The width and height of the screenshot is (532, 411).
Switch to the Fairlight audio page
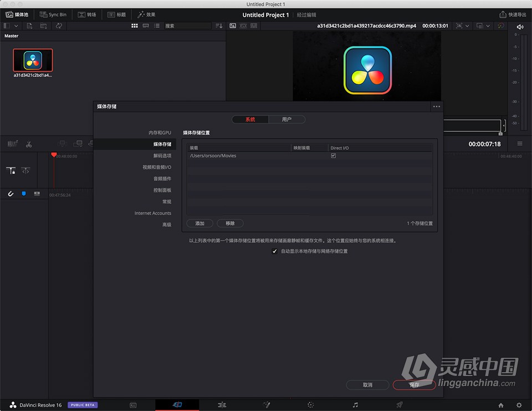point(355,405)
